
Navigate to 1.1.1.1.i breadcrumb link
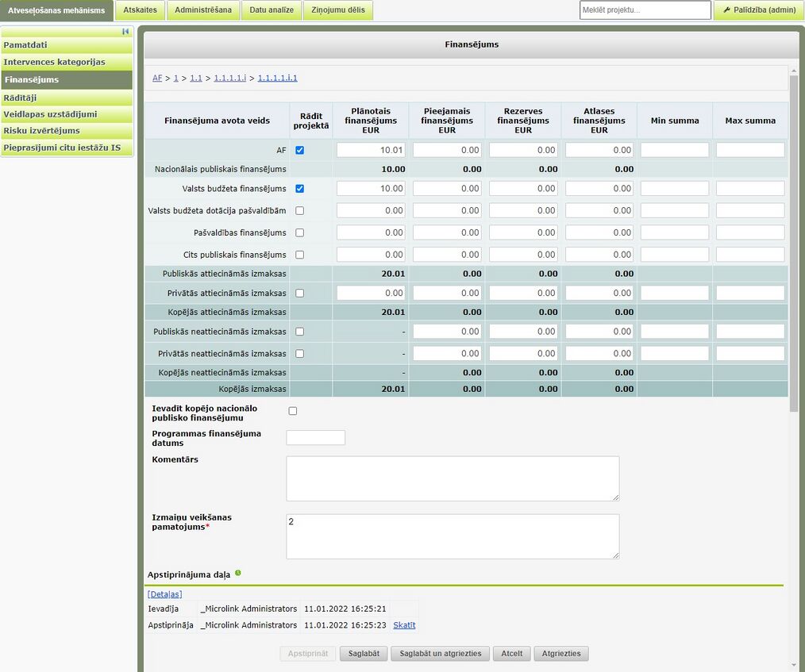point(230,78)
